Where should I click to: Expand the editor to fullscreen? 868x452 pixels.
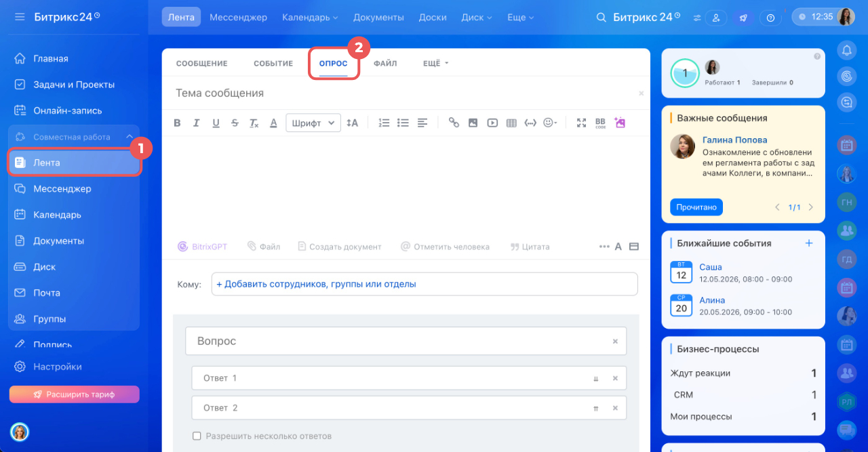tap(581, 123)
